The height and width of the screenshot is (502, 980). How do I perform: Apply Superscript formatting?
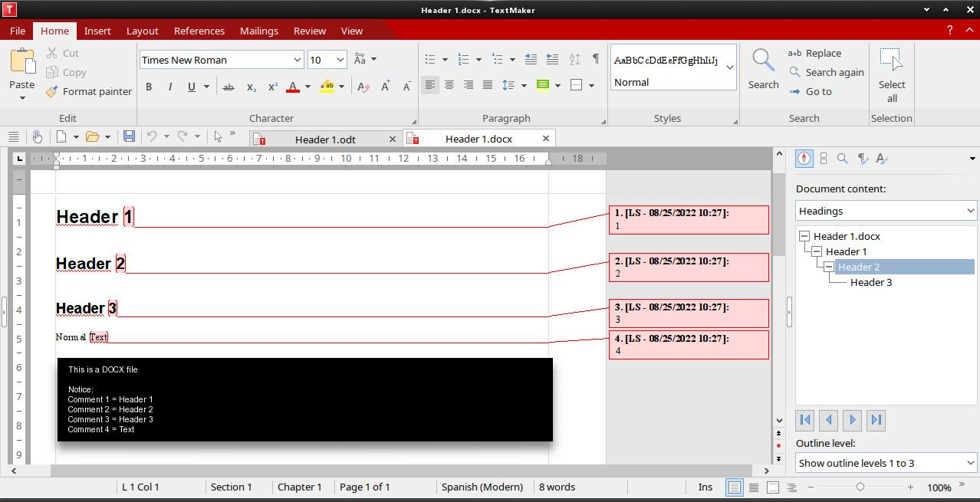pyautogui.click(x=272, y=87)
